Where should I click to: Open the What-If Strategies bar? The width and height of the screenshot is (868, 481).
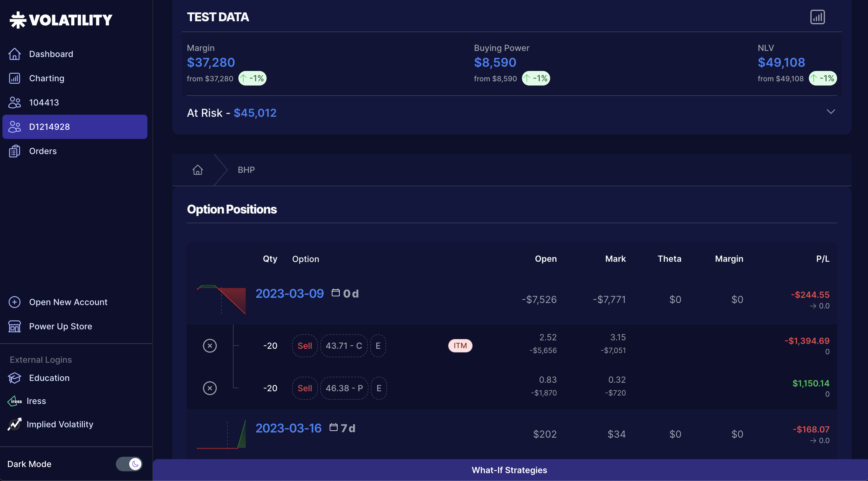click(510, 470)
